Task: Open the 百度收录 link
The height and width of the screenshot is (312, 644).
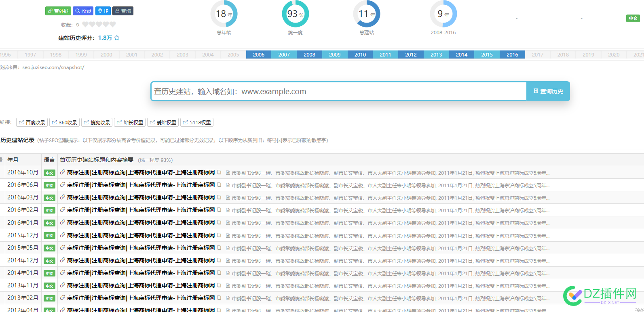Action: click(32, 122)
